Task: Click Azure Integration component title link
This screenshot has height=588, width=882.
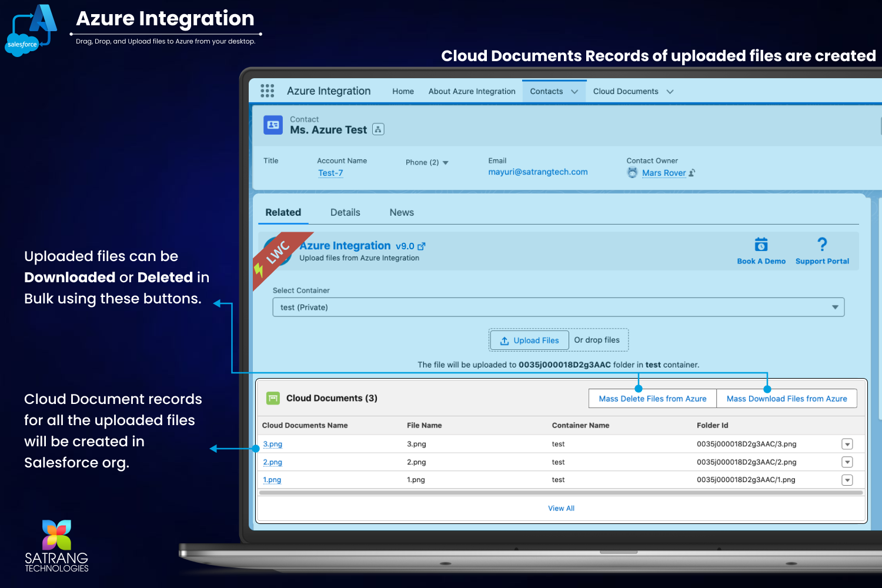Action: click(345, 245)
